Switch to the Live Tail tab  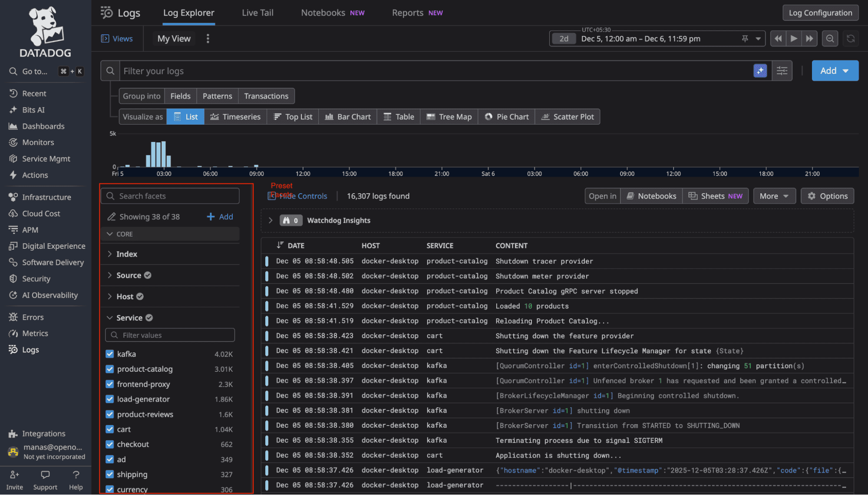[x=257, y=13]
